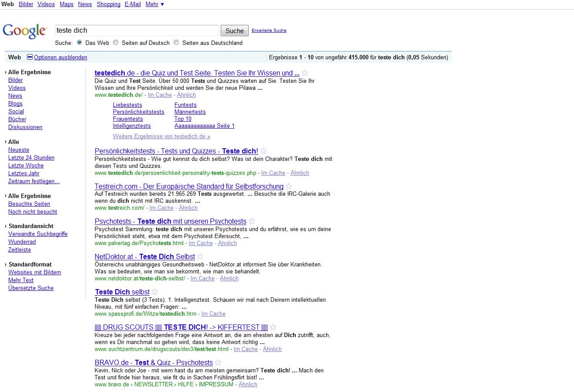Open the Liebestests sitelink
The width and height of the screenshot is (574, 392).
127,105
